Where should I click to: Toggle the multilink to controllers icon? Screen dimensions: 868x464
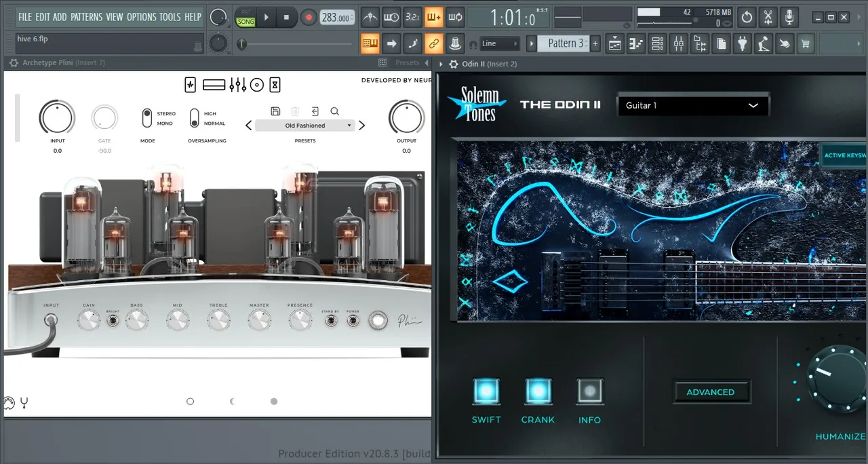pos(434,43)
